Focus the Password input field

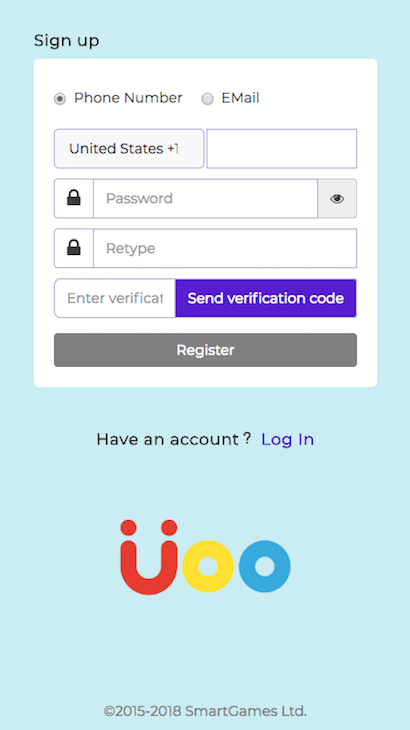(x=205, y=198)
